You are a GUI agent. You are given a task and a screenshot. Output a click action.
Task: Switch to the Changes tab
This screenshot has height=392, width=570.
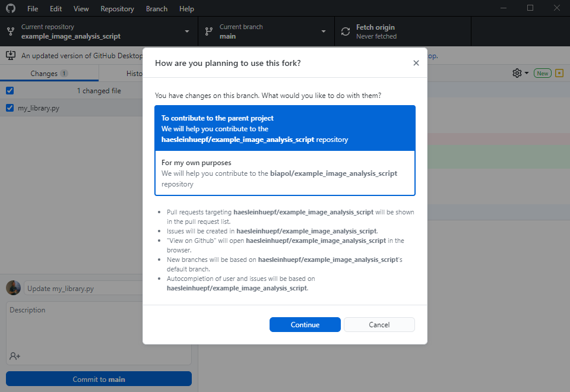(49, 74)
